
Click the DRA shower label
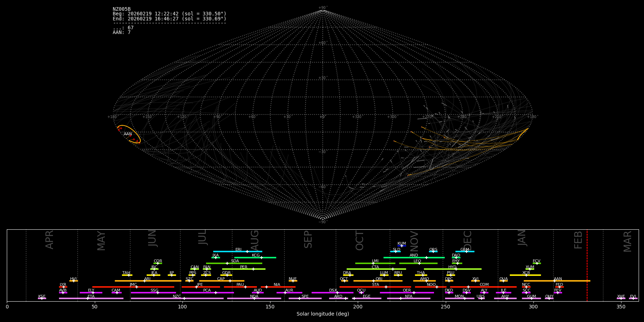pos(347,273)
